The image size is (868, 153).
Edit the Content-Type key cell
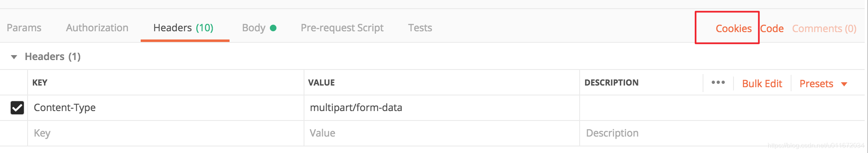tap(166, 108)
